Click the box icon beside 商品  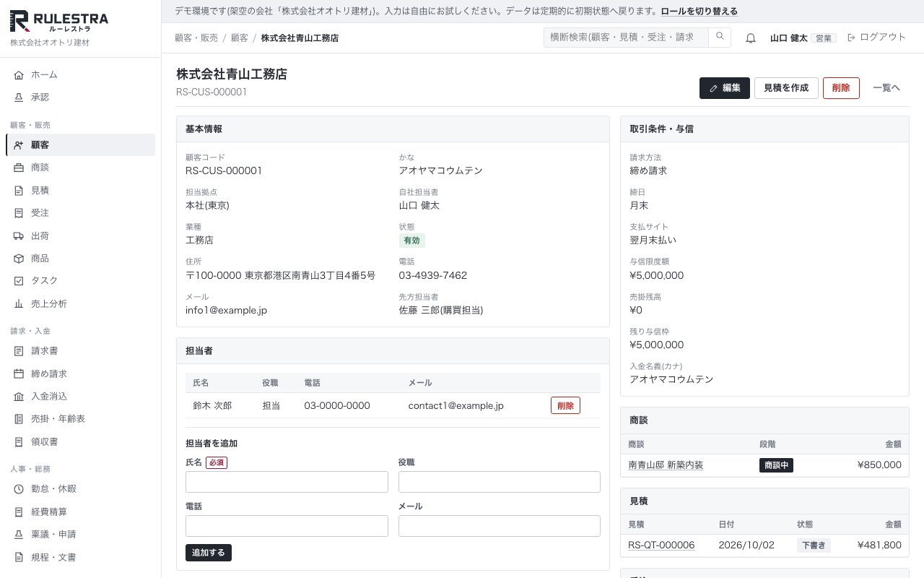[19, 259]
